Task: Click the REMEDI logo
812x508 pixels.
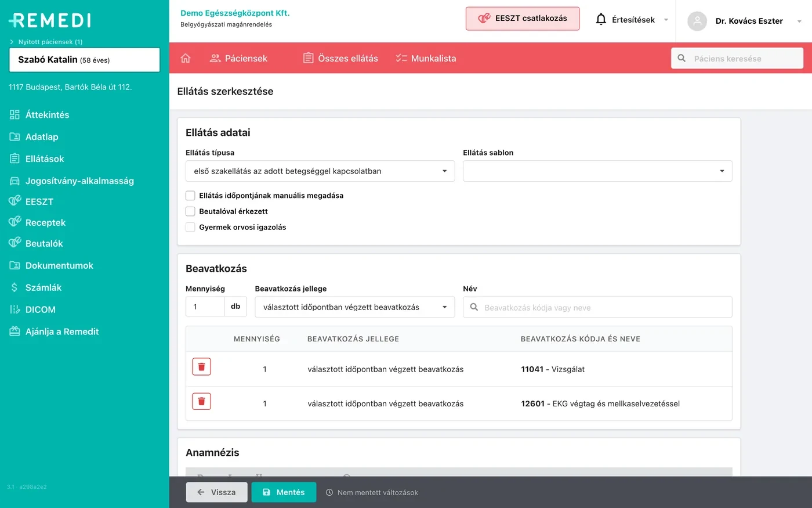Action: point(50,20)
